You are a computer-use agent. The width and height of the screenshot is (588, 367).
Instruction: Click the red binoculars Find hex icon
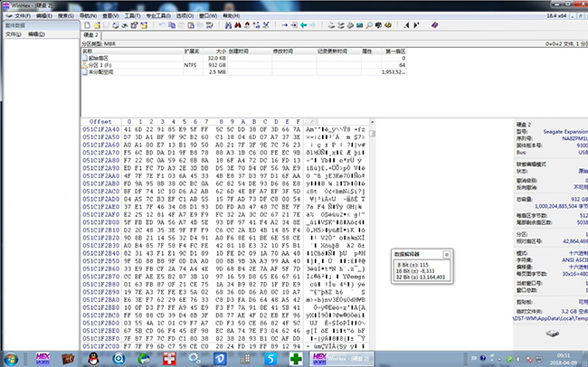[x=238, y=25]
